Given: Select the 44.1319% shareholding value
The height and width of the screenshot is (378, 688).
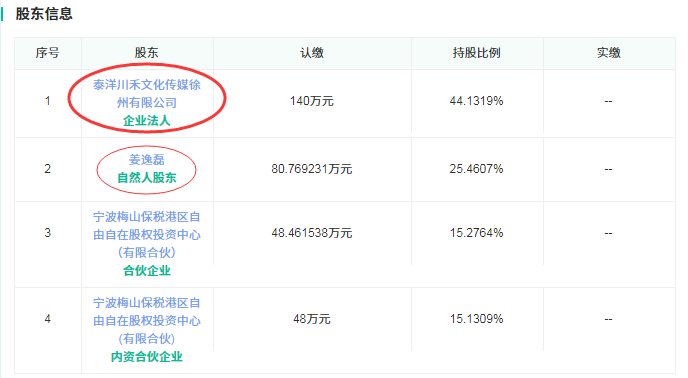Looking at the screenshot, I should click(477, 101).
